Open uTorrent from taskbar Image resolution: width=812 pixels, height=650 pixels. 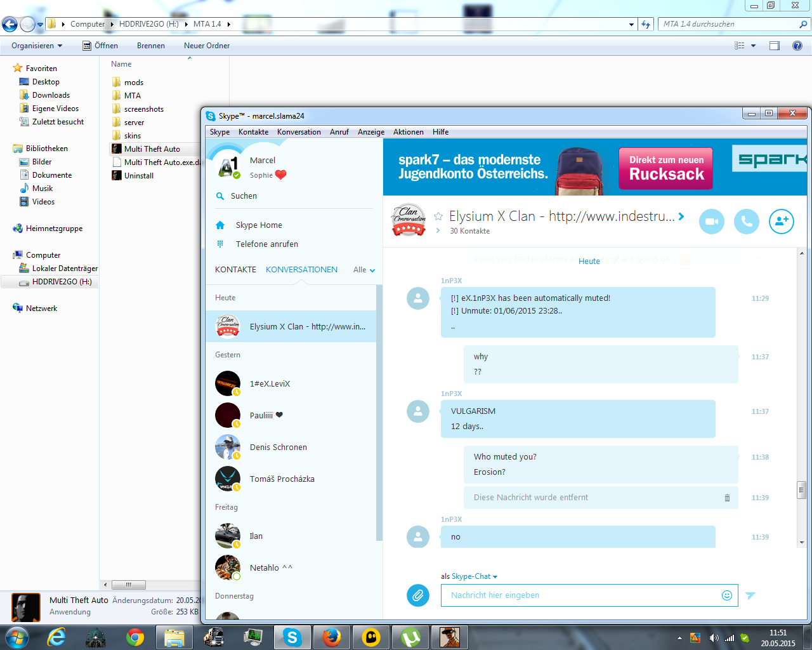point(410,637)
